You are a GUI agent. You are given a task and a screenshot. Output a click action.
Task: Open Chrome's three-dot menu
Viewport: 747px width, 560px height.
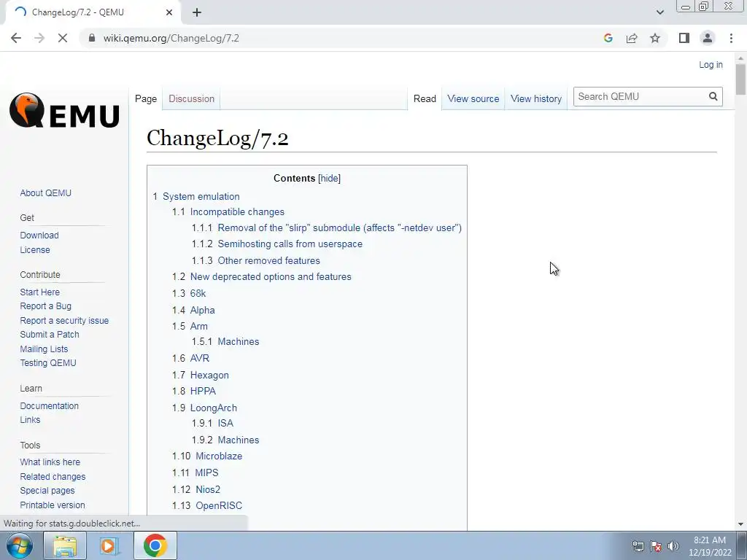(x=731, y=38)
